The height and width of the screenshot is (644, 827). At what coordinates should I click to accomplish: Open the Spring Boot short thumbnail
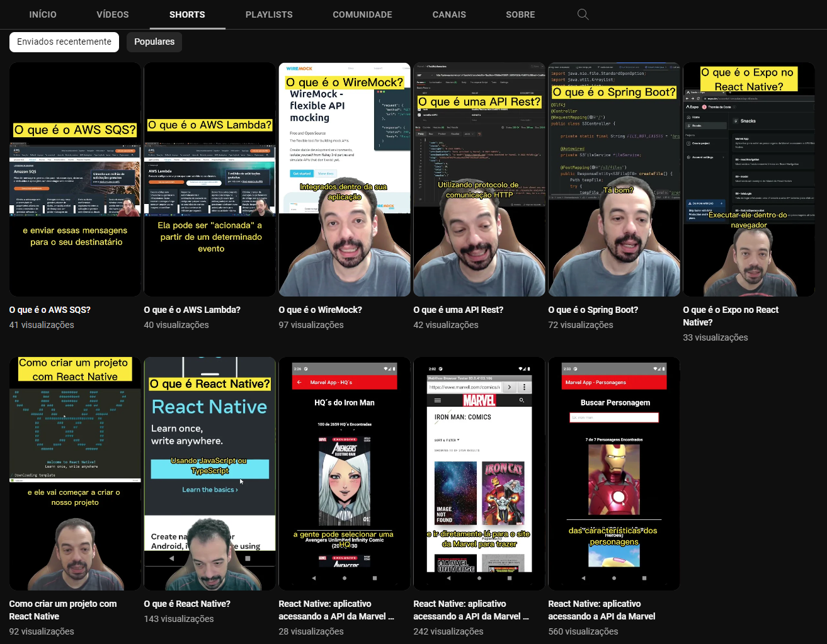point(614,179)
